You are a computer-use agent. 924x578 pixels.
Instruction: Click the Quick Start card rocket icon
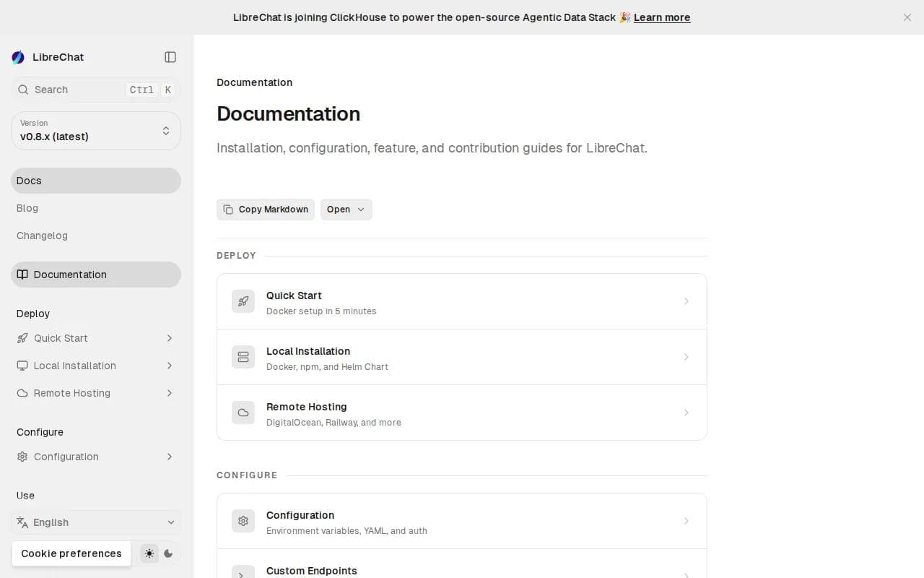click(243, 301)
